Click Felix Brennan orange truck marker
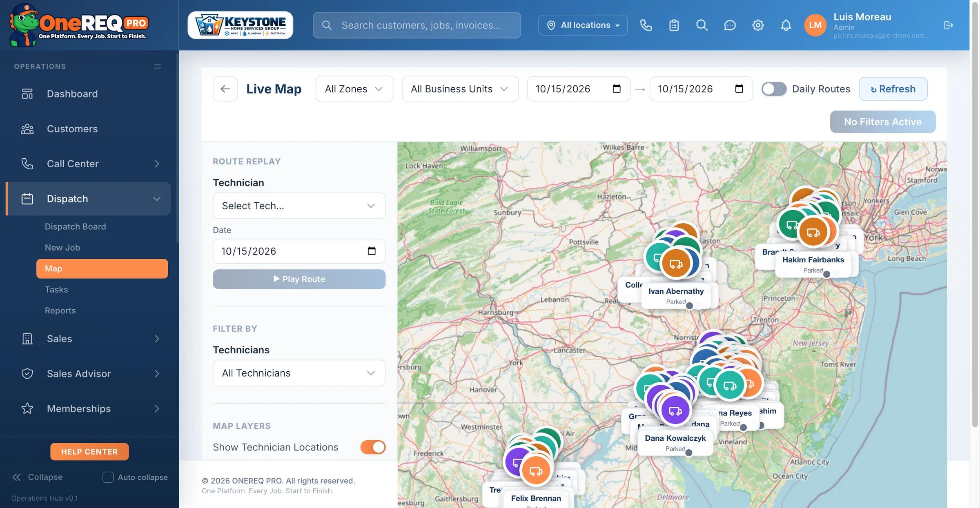The image size is (980, 508). pyautogui.click(x=536, y=471)
